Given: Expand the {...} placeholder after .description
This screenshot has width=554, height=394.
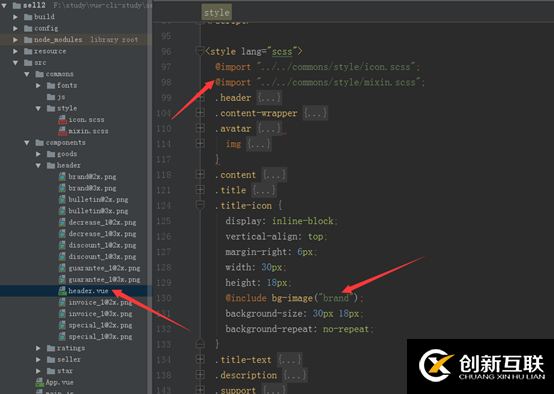Looking at the screenshot, I should 295,375.
